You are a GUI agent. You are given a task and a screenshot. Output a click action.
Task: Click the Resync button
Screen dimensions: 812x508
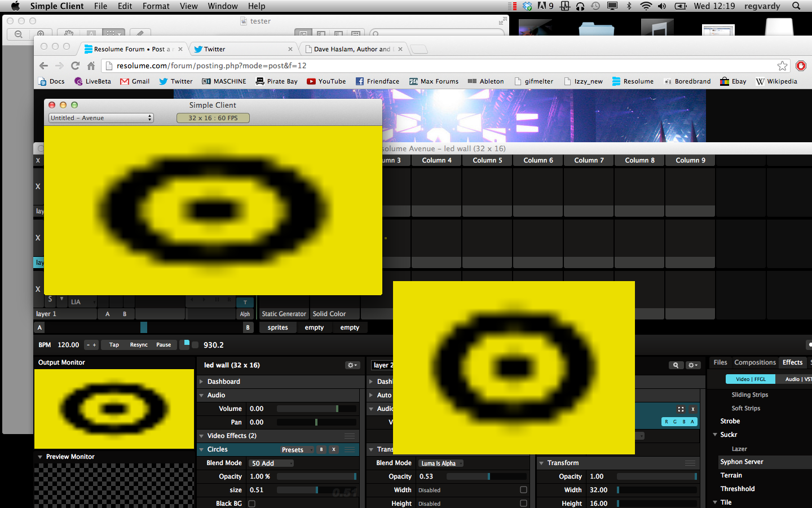tap(139, 345)
